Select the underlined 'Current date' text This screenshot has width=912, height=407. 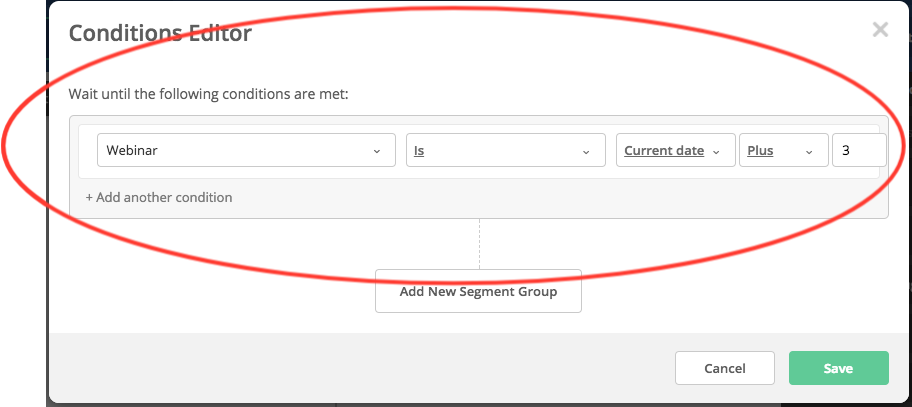pos(664,151)
